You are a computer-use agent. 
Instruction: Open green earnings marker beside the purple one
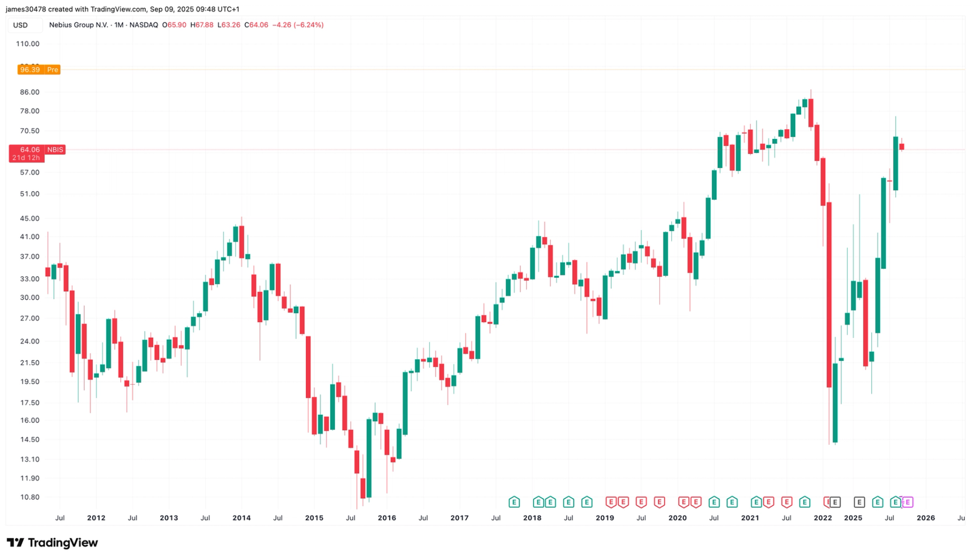pyautogui.click(x=895, y=502)
